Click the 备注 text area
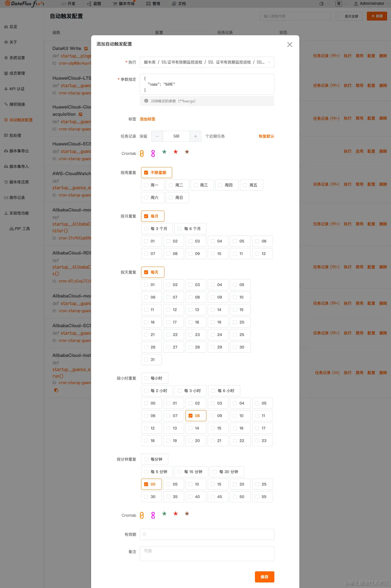This screenshot has height=588, width=391. tap(207, 554)
